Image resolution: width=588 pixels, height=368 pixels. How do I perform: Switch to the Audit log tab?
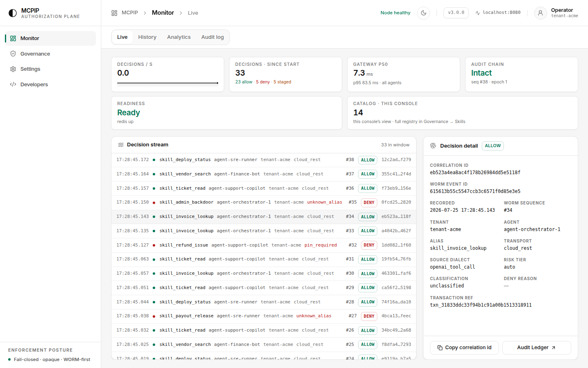pyautogui.click(x=212, y=37)
